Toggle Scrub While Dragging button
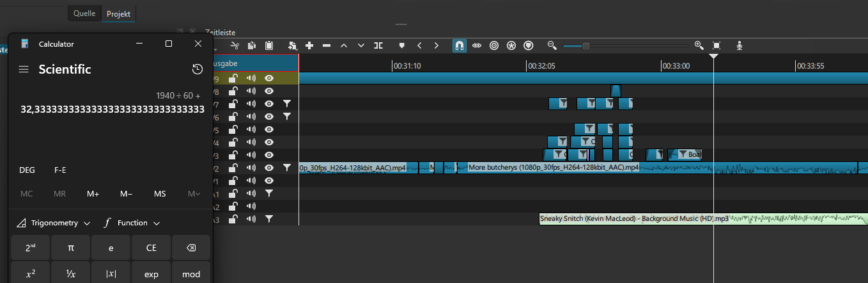The image size is (868, 283). coord(477,45)
